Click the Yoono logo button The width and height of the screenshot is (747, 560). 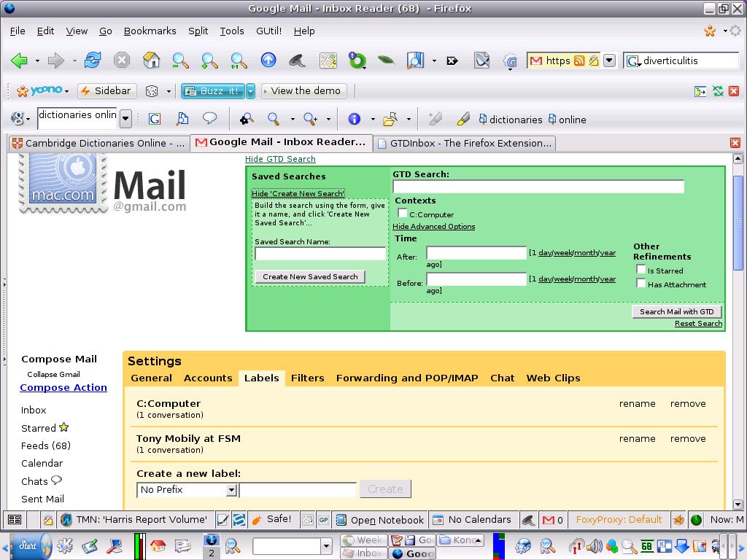pos(40,90)
